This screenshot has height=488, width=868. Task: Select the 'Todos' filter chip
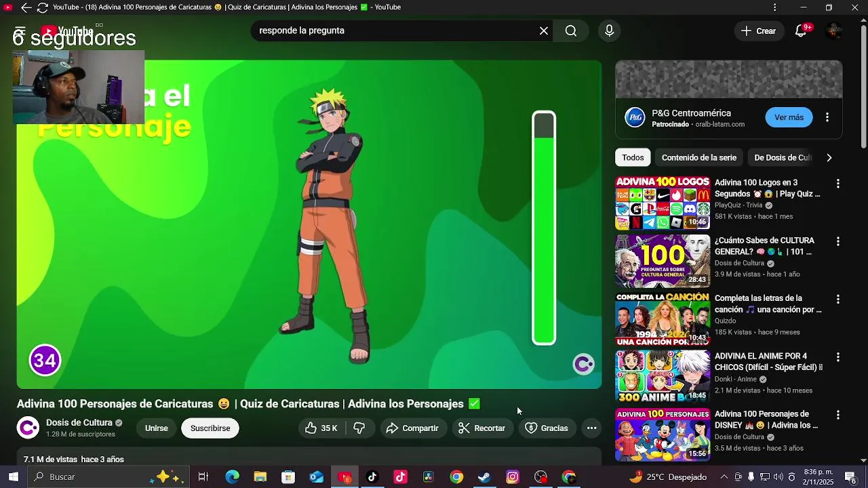pyautogui.click(x=633, y=157)
